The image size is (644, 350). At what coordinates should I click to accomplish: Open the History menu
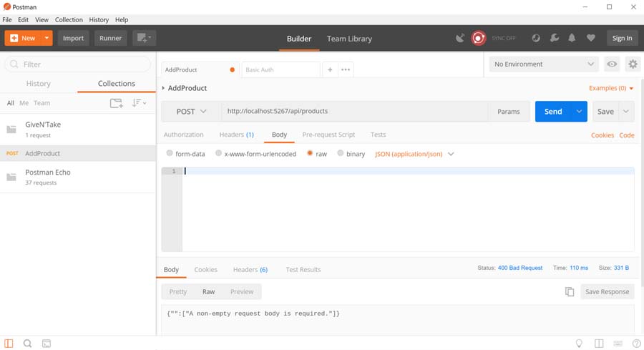pyautogui.click(x=99, y=20)
